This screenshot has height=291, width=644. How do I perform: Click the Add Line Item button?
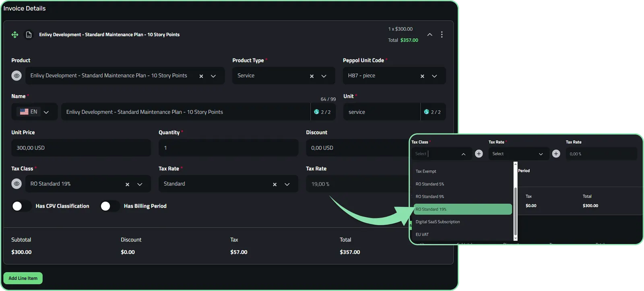click(23, 278)
